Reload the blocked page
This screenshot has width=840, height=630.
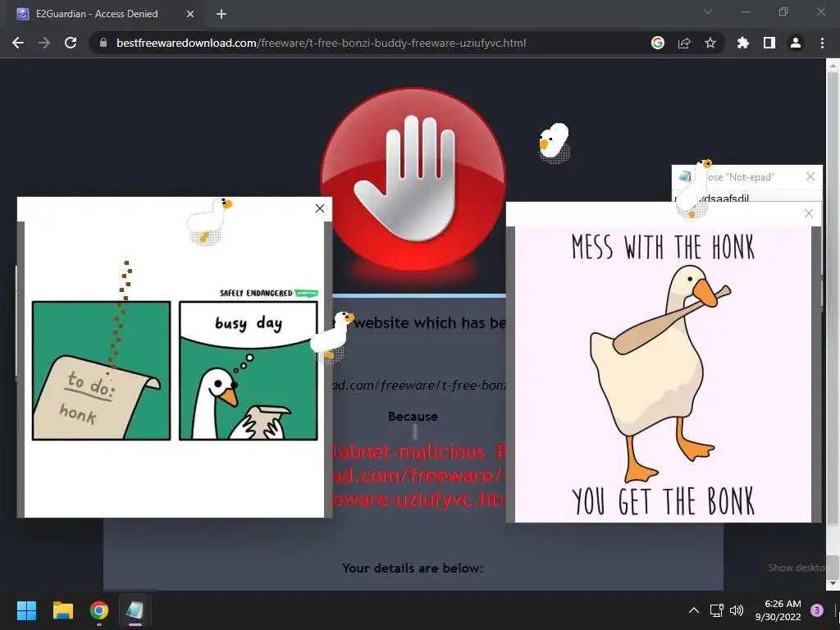point(71,43)
